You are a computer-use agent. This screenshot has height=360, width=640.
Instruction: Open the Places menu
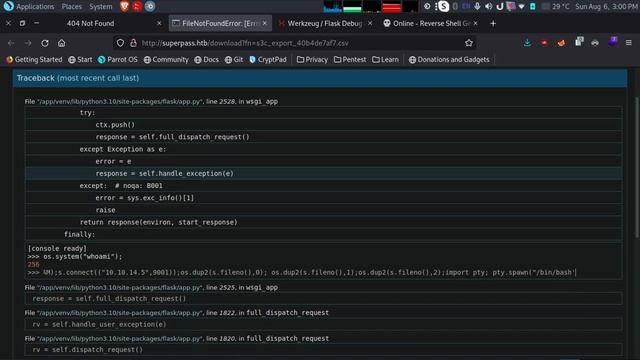[72, 6]
